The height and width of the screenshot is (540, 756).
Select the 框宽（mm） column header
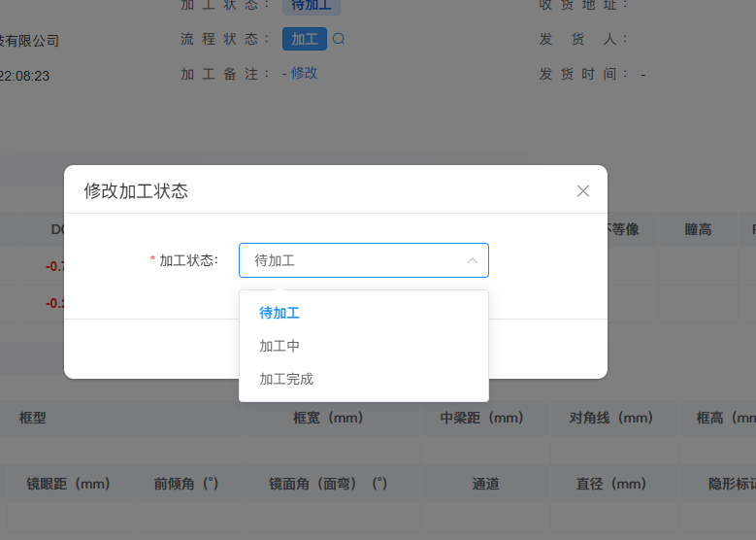point(328,418)
